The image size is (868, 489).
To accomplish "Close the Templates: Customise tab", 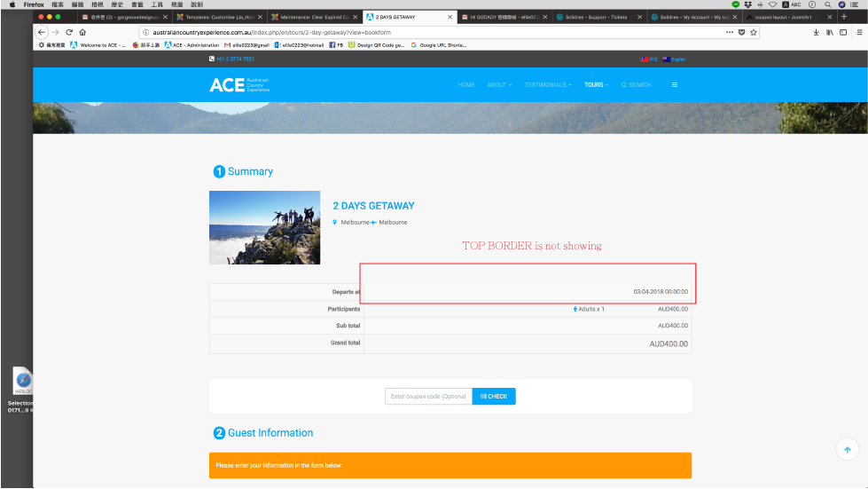I will [x=260, y=17].
